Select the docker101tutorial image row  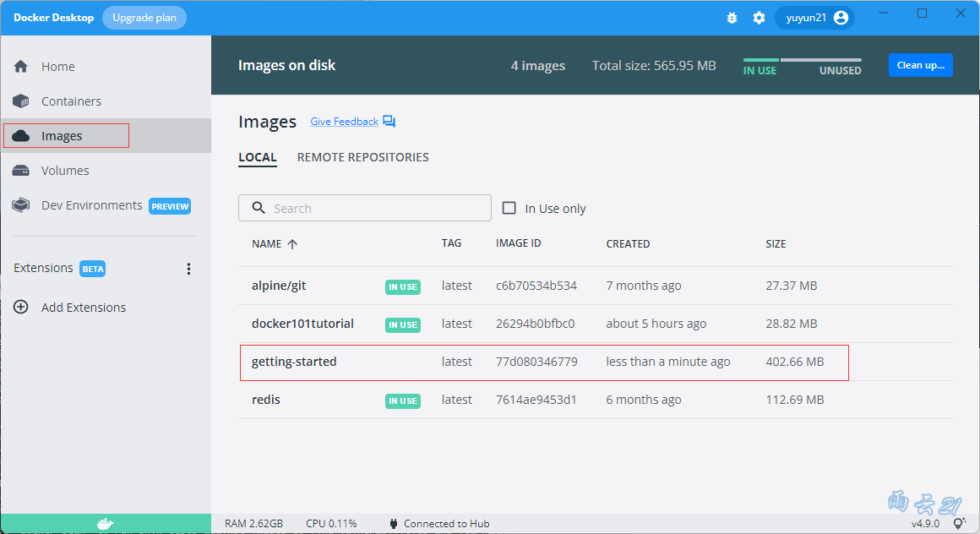click(x=595, y=324)
